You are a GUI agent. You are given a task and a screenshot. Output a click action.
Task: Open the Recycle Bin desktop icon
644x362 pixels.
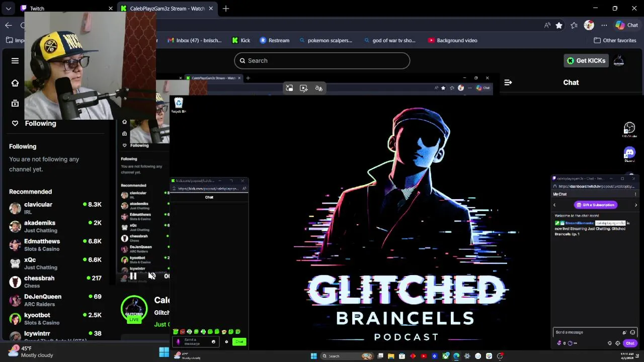179,106
